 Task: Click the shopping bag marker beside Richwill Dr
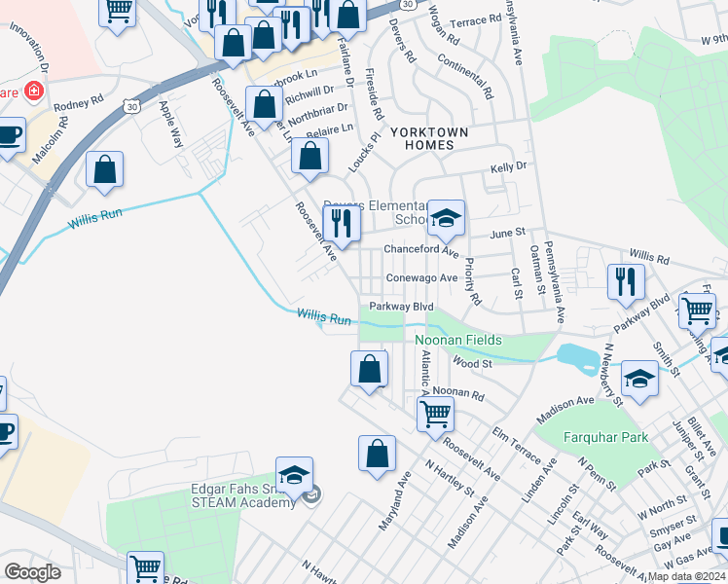[x=264, y=105]
